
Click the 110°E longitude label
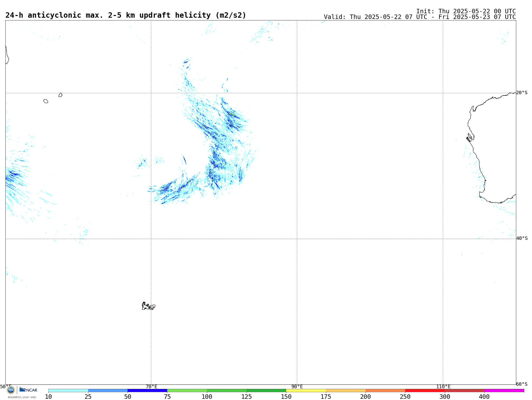click(x=443, y=386)
